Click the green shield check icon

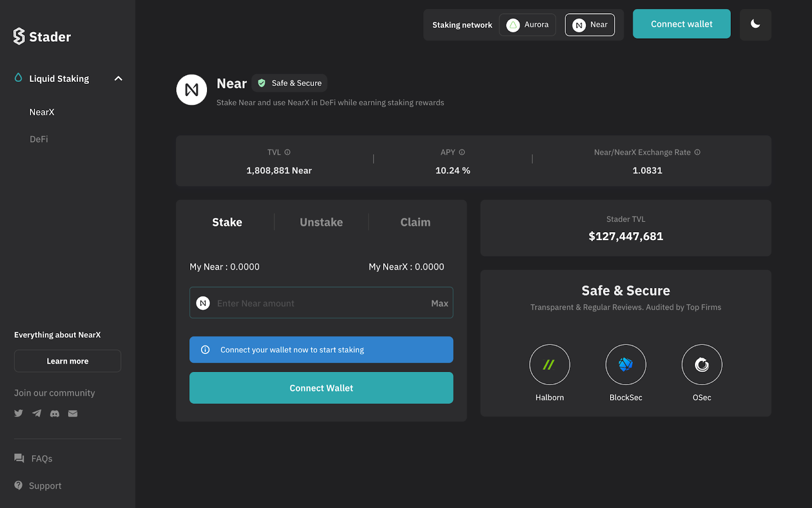[262, 83]
